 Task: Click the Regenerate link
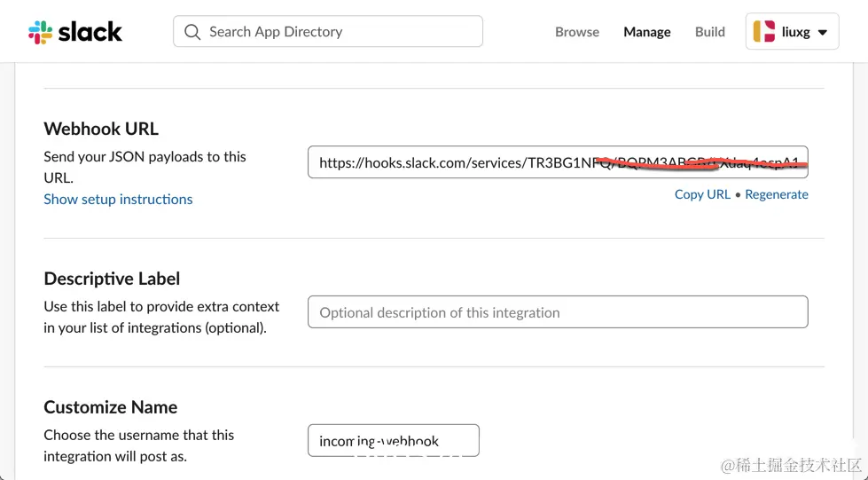(776, 194)
